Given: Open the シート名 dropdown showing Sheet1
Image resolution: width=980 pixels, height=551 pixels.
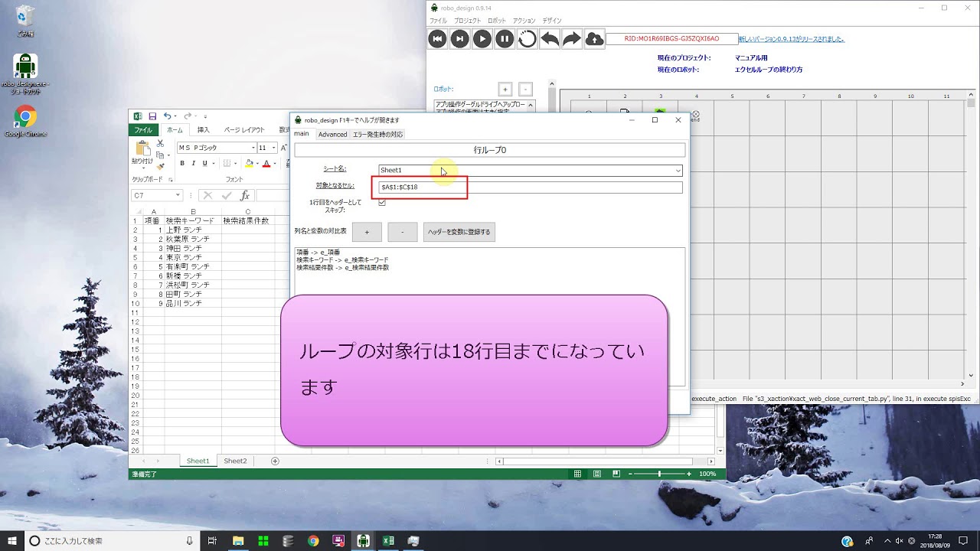Looking at the screenshot, I should pyautogui.click(x=530, y=170).
